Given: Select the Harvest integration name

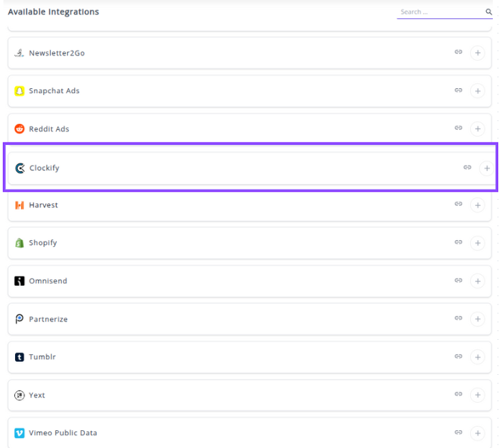Looking at the screenshot, I should (x=43, y=205).
